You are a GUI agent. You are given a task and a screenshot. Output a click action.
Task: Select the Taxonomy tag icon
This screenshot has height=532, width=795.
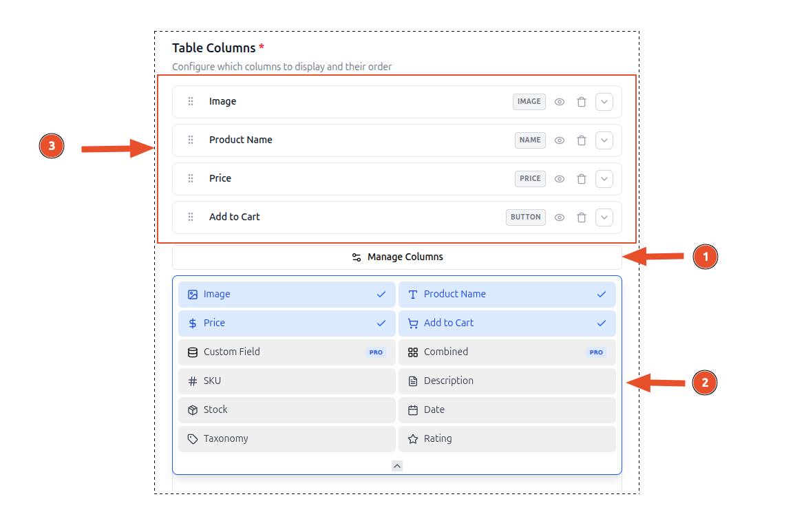tap(192, 438)
